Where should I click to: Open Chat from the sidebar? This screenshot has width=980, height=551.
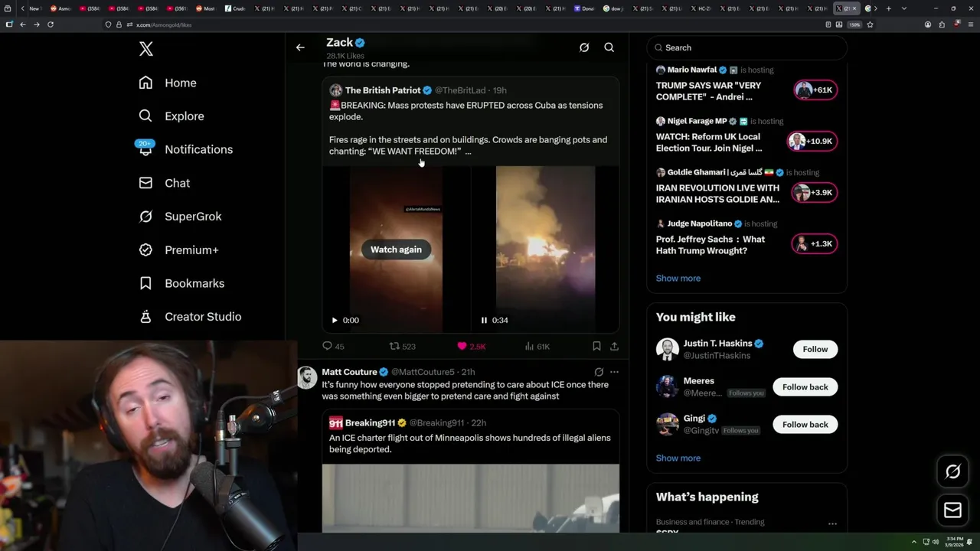point(164,183)
